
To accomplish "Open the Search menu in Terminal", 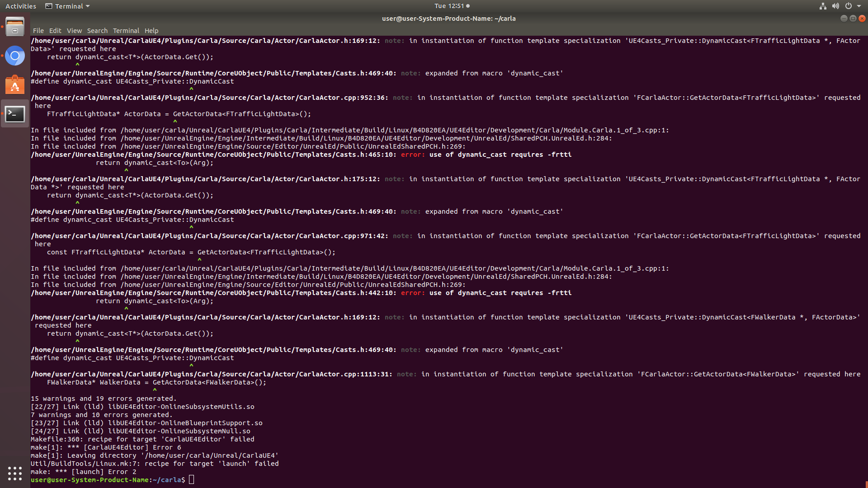I will click(97, 30).
